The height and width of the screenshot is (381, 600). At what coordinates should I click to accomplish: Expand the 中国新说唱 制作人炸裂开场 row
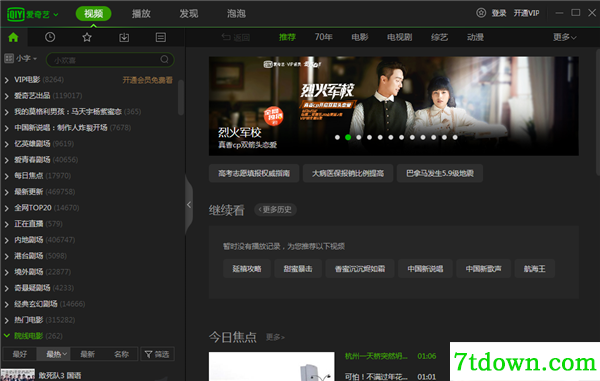pos(7,128)
